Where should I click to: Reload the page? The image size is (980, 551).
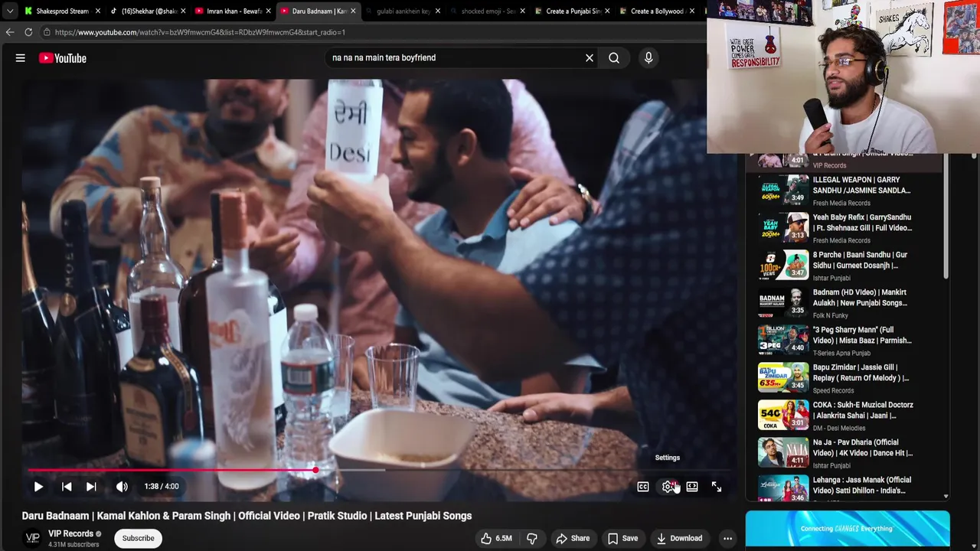(x=28, y=32)
